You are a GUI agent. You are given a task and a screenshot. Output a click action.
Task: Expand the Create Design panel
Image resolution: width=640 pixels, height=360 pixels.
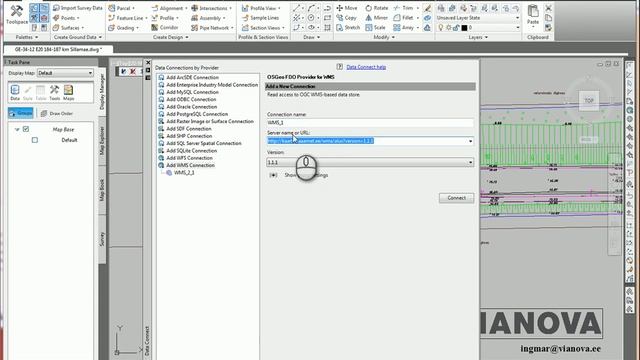171,37
